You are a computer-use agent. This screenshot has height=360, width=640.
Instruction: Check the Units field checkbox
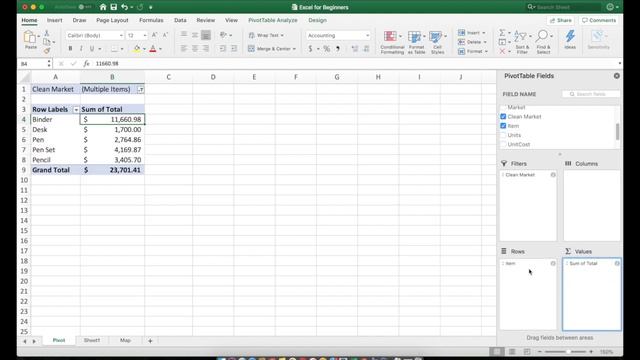(x=503, y=135)
